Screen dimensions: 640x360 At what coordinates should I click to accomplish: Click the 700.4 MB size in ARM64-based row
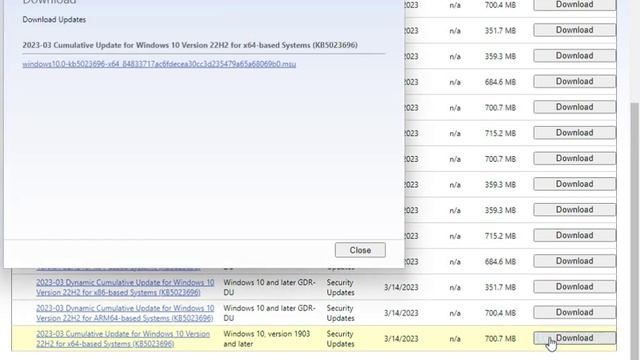500,313
